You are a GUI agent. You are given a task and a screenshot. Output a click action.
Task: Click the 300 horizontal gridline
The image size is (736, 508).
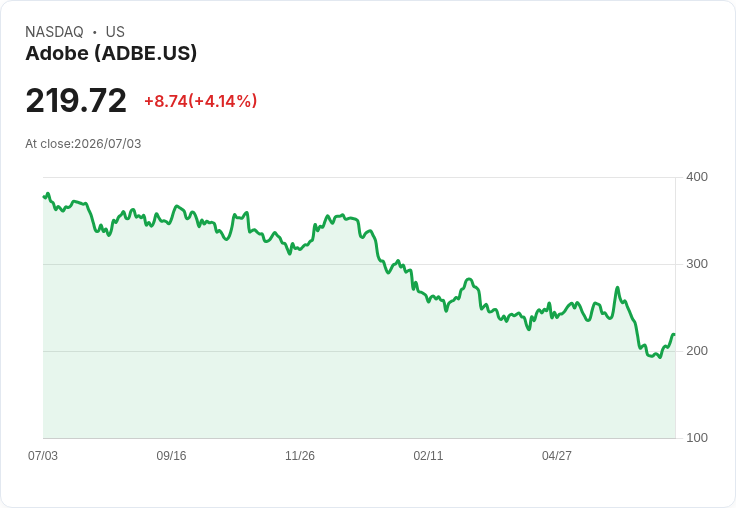pos(359,264)
